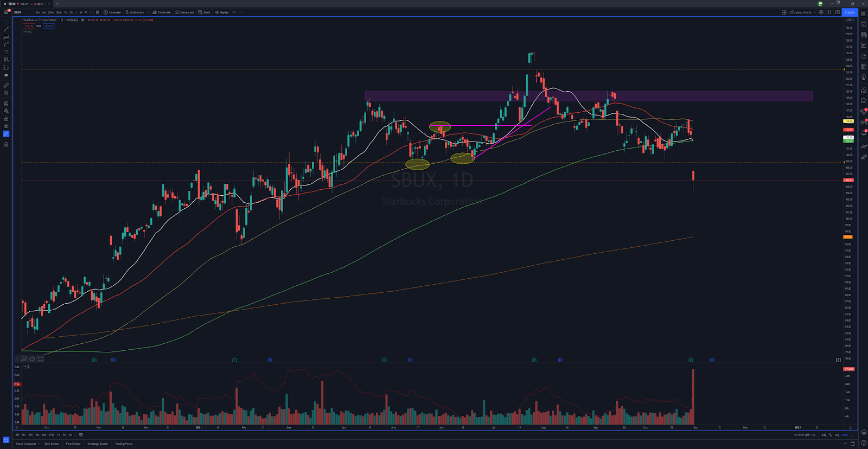Image resolution: width=868 pixels, height=449 pixels.
Task: Activate the zoom in tool
Action: click(6, 93)
